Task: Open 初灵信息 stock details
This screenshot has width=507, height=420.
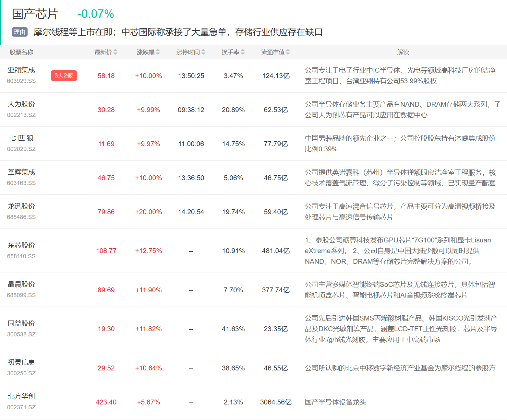Action: (21, 362)
